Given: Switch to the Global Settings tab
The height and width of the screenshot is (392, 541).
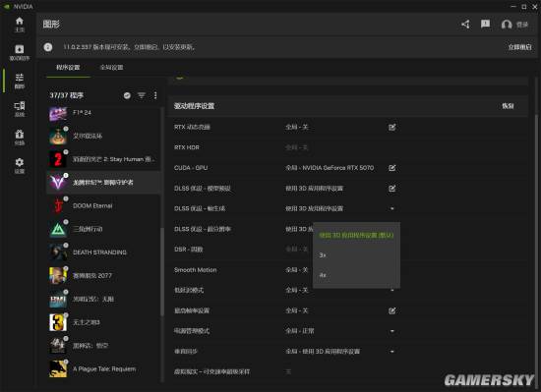Looking at the screenshot, I should (111, 67).
